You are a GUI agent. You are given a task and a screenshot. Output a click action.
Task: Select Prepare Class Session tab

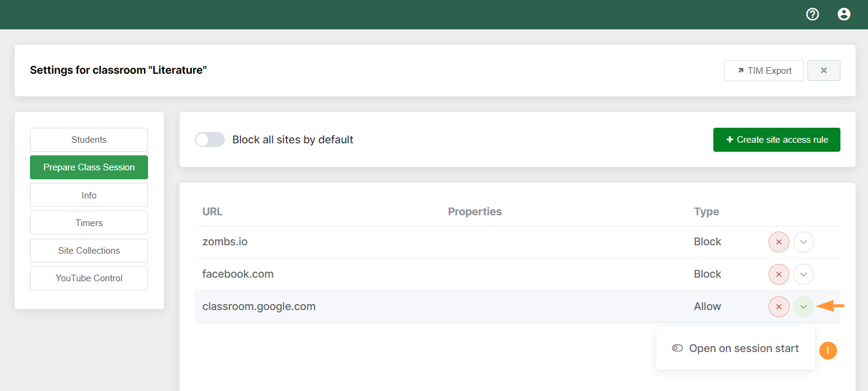click(89, 167)
